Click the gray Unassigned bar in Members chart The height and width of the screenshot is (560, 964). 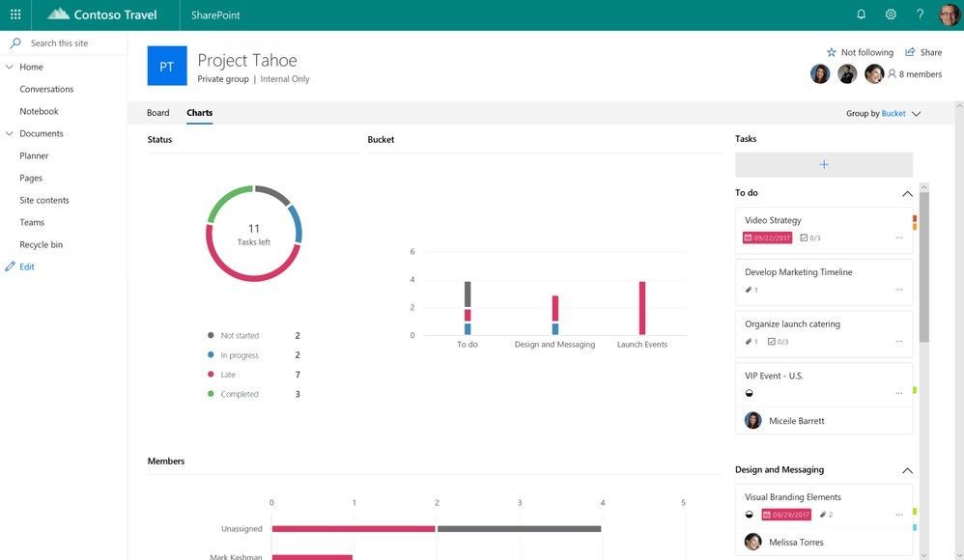pyautogui.click(x=519, y=529)
